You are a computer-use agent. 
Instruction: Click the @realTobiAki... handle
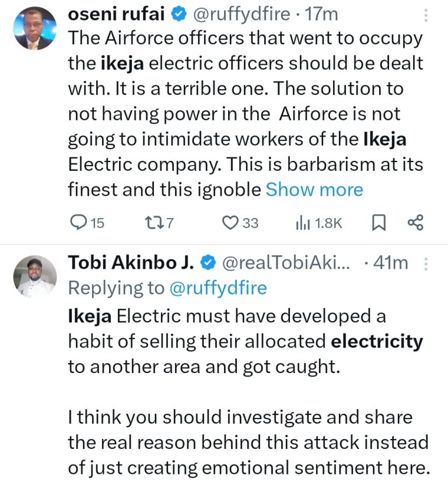coord(286,263)
